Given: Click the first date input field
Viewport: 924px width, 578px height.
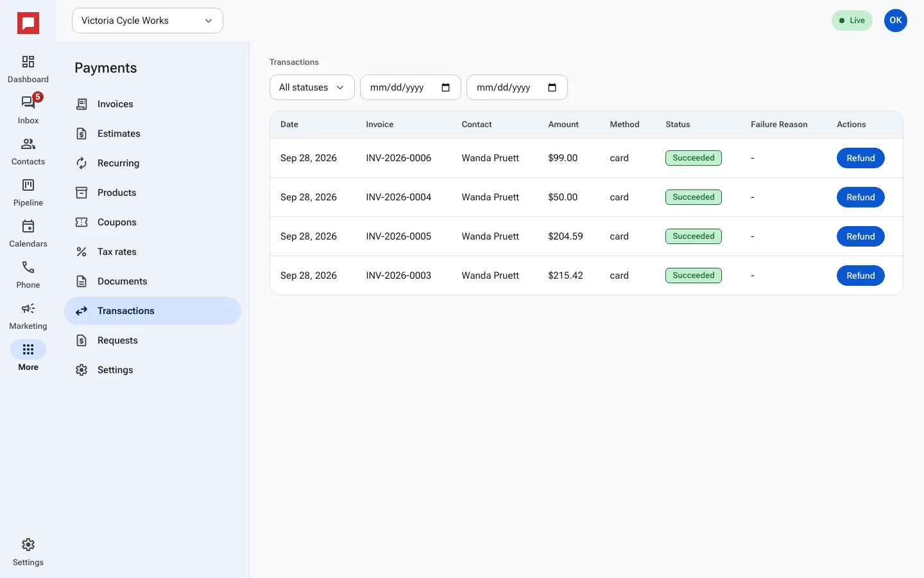Looking at the screenshot, I should click(411, 87).
